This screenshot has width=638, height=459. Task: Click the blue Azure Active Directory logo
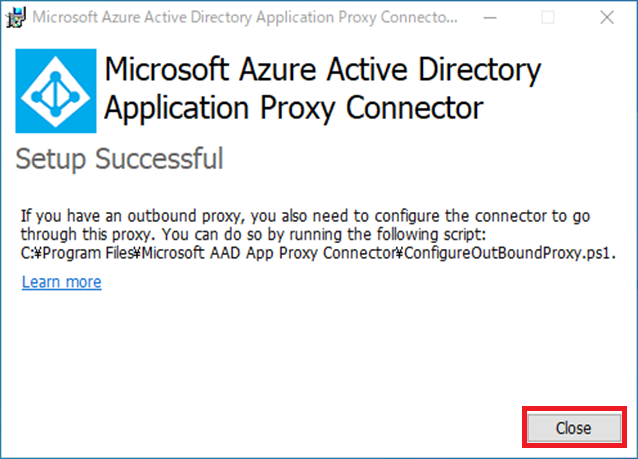[56, 91]
